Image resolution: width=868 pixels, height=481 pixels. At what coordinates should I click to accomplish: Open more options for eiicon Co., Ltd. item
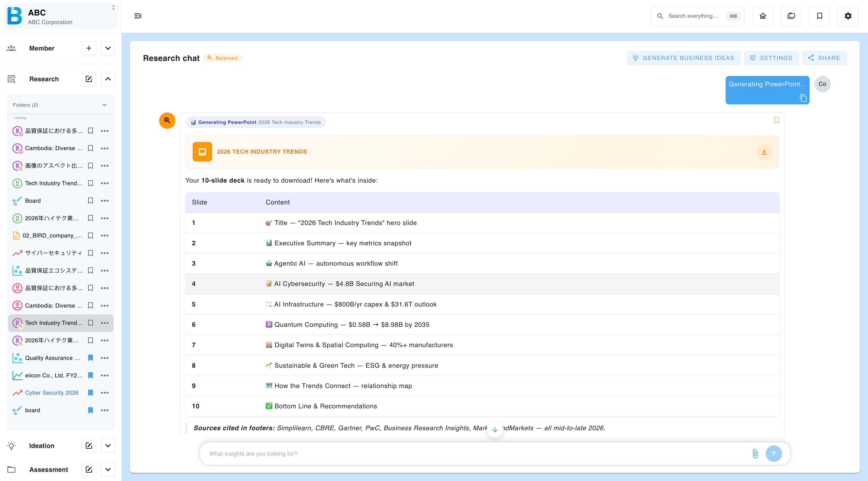(105, 375)
